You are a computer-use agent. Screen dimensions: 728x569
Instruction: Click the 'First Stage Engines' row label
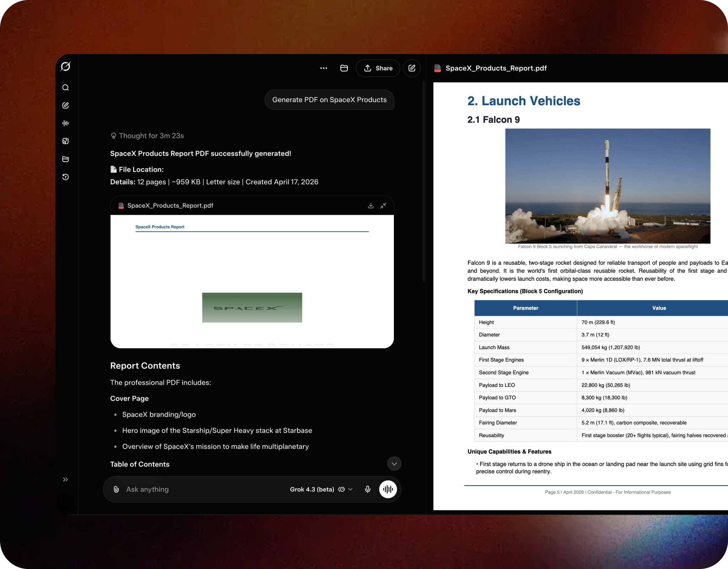click(x=501, y=360)
